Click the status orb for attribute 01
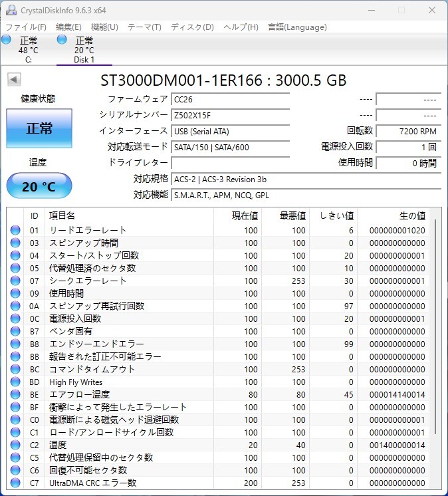The image size is (448, 496). point(15,230)
